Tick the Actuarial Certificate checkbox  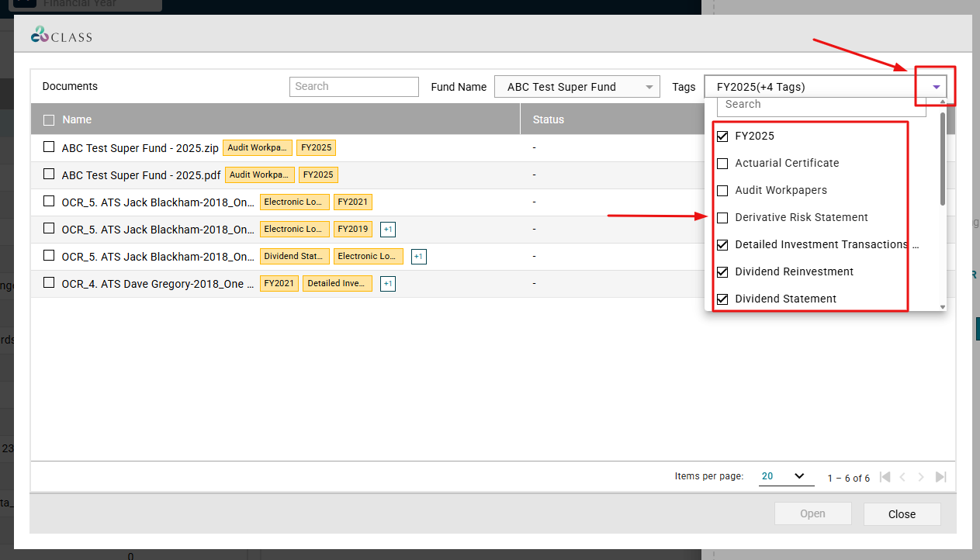722,163
